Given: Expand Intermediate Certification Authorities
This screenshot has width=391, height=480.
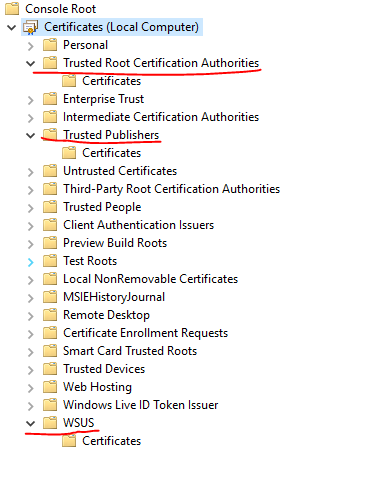Looking at the screenshot, I should tap(31, 118).
